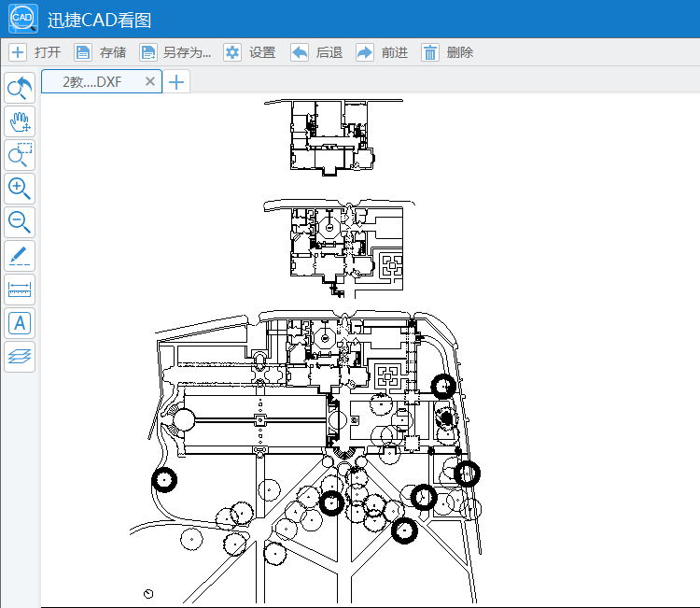Viewport: 700px width, 608px height.
Task: Select the pencil line drawing tool
Action: [20, 255]
